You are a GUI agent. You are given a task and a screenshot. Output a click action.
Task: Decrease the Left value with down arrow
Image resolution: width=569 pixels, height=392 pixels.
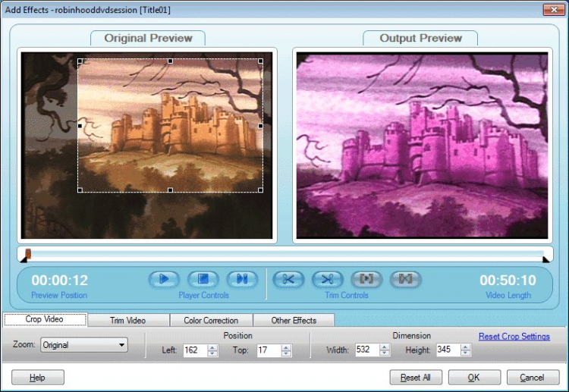tap(212, 353)
